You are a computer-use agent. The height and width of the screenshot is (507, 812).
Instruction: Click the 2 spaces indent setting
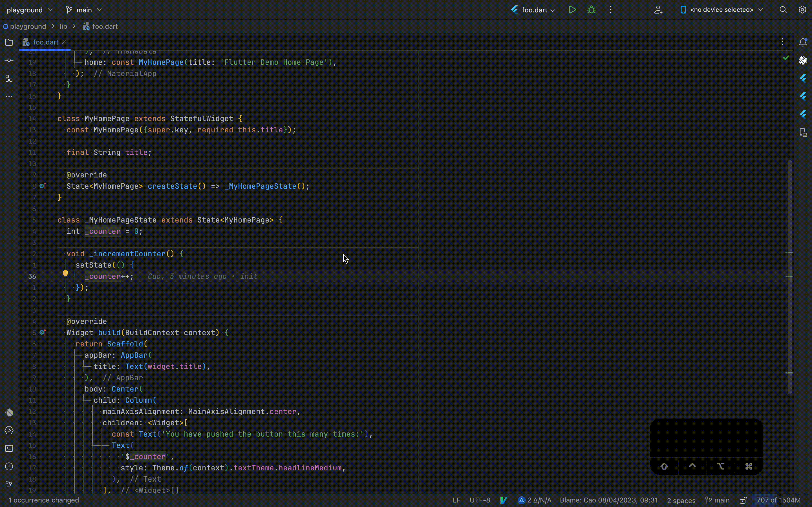(x=681, y=500)
